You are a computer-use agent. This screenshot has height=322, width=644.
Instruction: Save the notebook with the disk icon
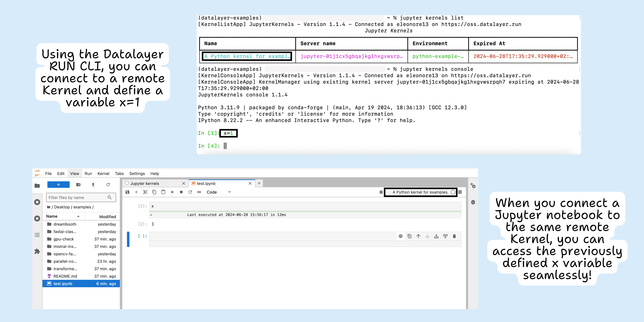coord(127,192)
